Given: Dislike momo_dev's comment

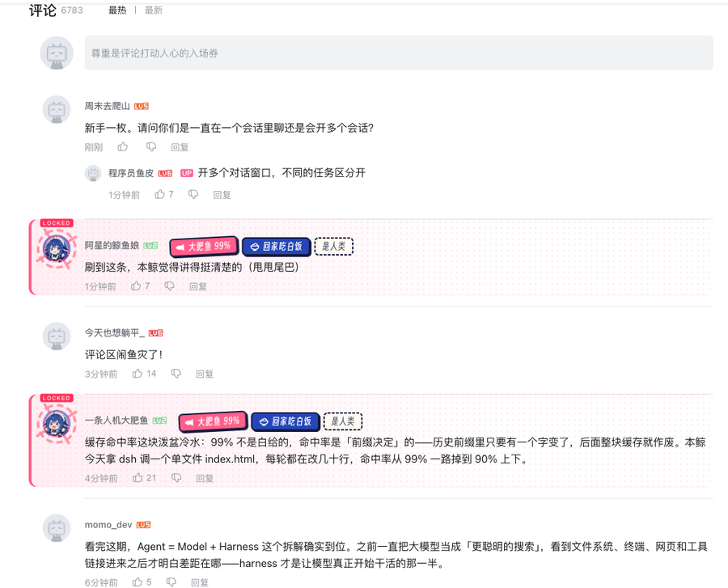Looking at the screenshot, I should pos(171,582).
